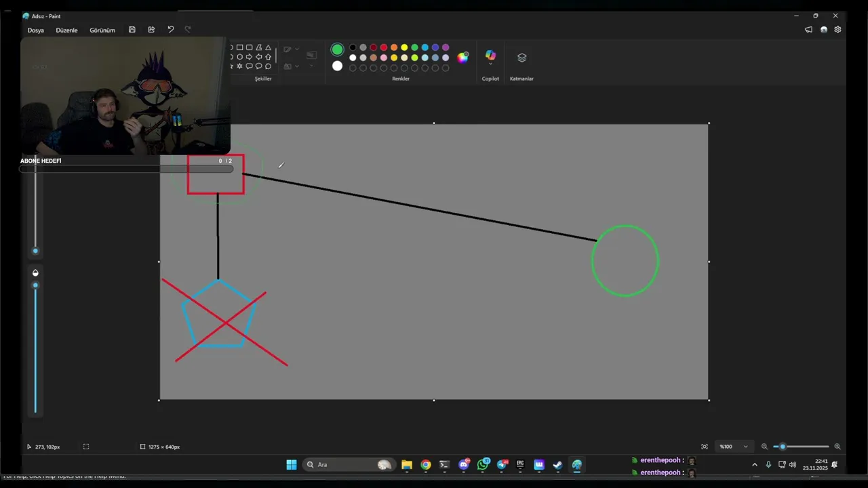Open the %100 zoom level dropdown
This screenshot has width=868, height=488.
[x=733, y=447]
